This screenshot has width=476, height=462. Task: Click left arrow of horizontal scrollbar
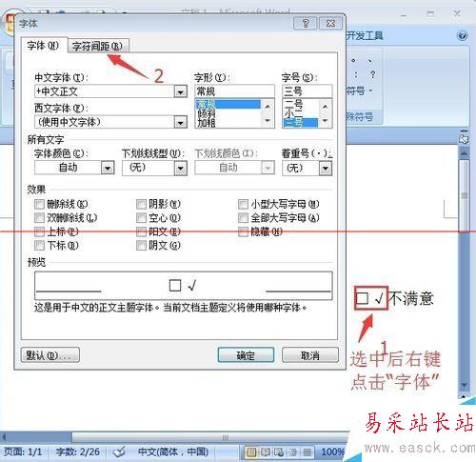[4, 437]
